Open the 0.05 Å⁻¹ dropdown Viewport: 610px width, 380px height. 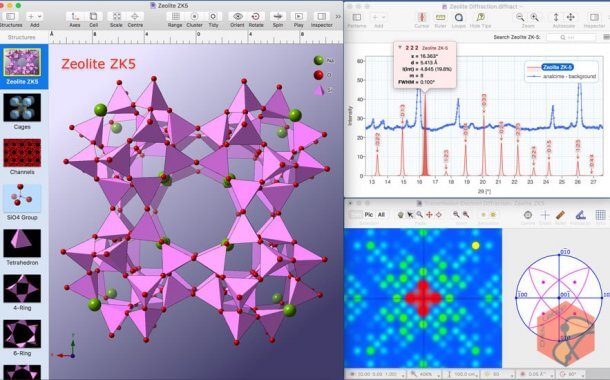click(535, 374)
